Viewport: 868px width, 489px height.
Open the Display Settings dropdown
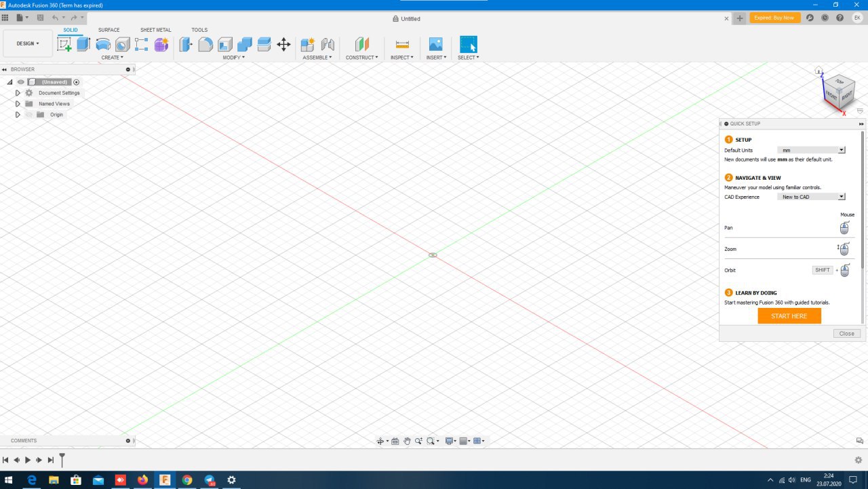pyautogui.click(x=450, y=441)
